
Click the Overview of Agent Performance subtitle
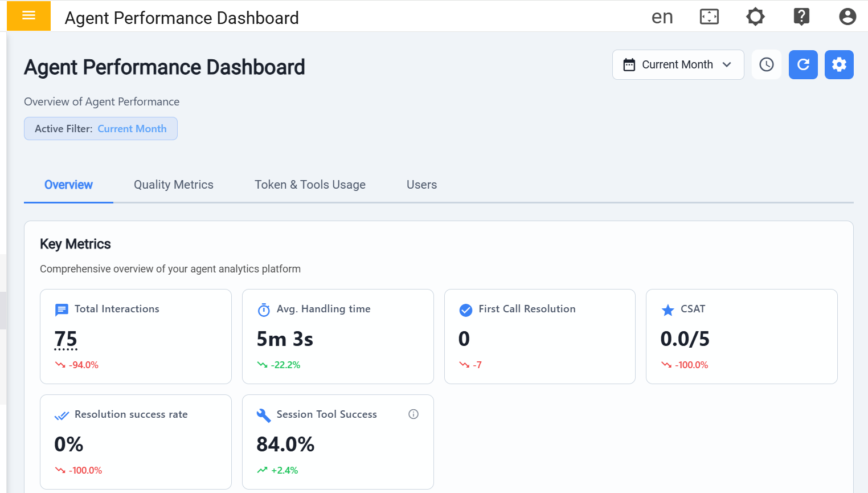point(101,101)
